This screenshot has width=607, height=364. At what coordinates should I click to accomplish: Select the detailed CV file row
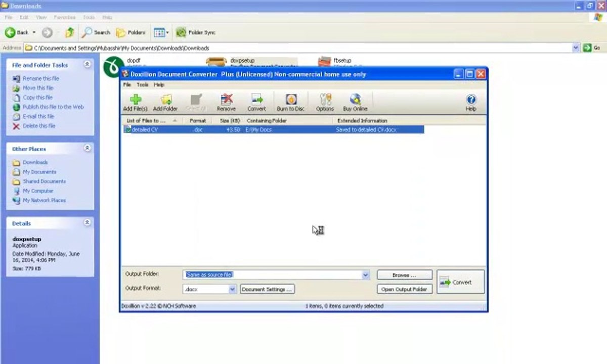274,130
